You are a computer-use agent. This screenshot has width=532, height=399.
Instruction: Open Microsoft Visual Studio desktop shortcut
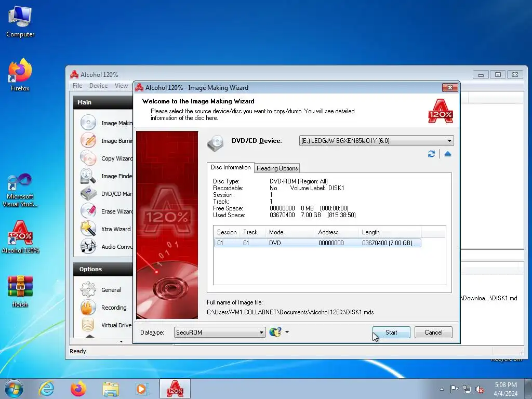(x=20, y=190)
